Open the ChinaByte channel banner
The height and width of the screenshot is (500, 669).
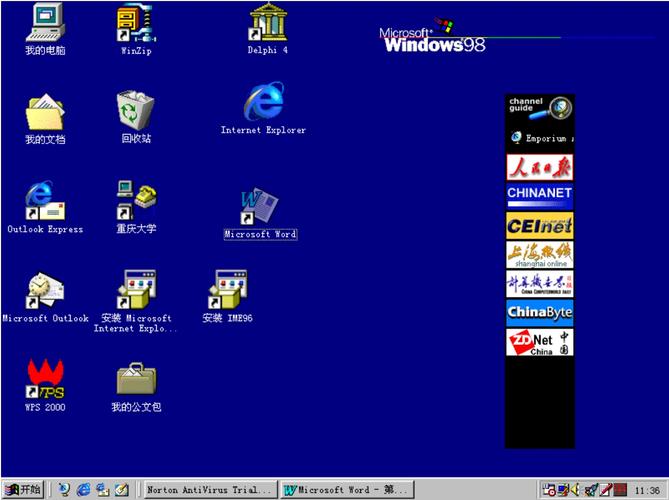click(540, 313)
